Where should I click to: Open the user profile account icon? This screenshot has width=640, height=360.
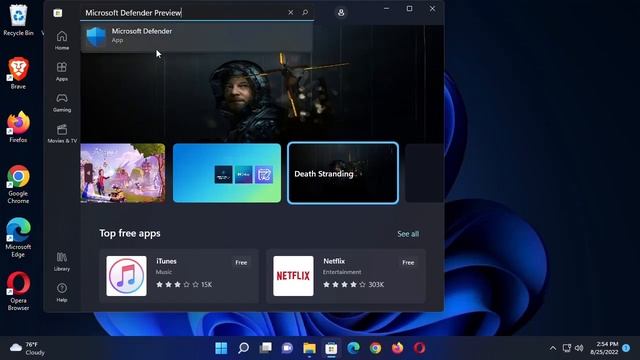[341, 13]
